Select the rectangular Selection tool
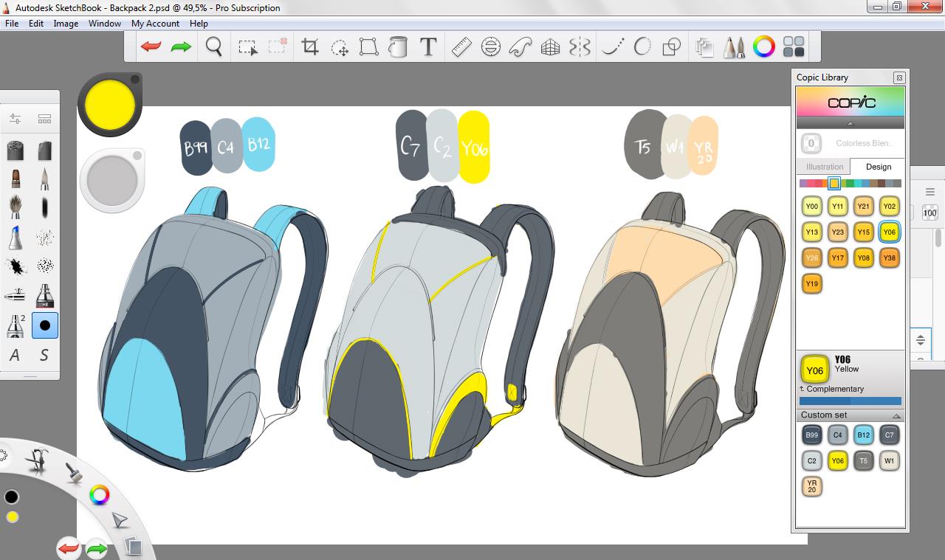 248,47
